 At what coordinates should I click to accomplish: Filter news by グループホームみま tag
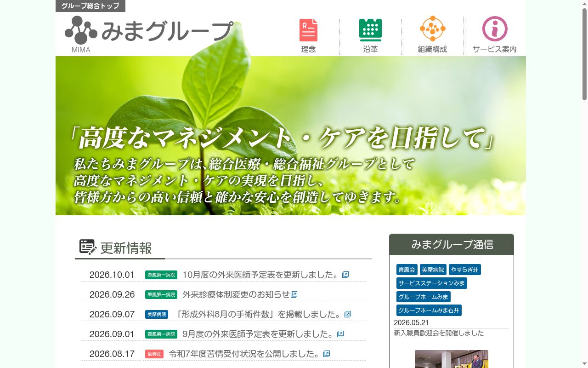(424, 297)
